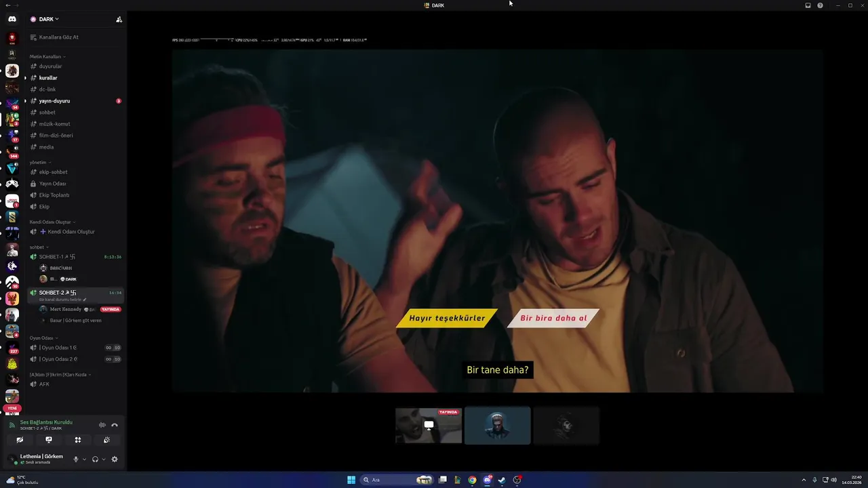Disconnect from the voice call

(x=115, y=425)
